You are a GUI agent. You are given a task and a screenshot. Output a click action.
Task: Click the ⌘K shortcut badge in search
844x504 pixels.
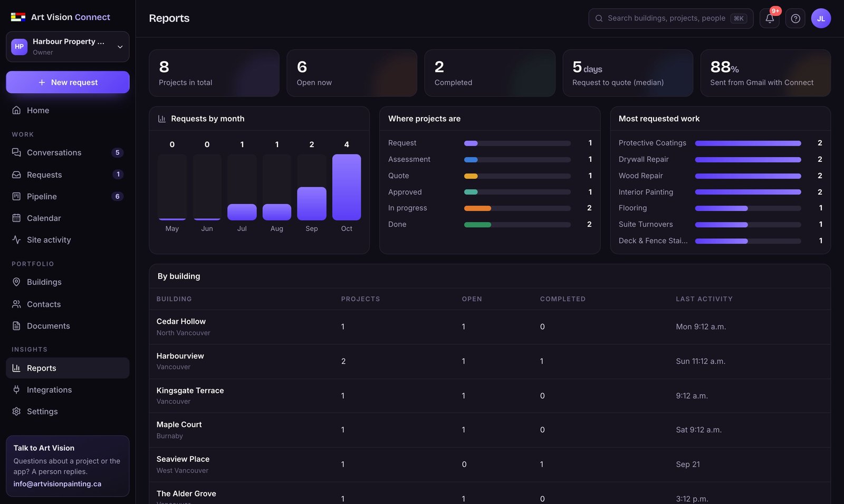[x=738, y=18]
